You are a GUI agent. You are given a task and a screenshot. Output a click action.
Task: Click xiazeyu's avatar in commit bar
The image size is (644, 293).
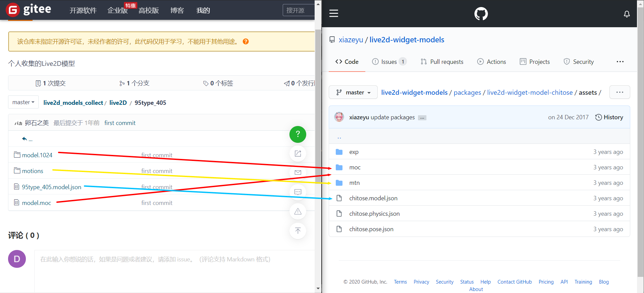[339, 117]
